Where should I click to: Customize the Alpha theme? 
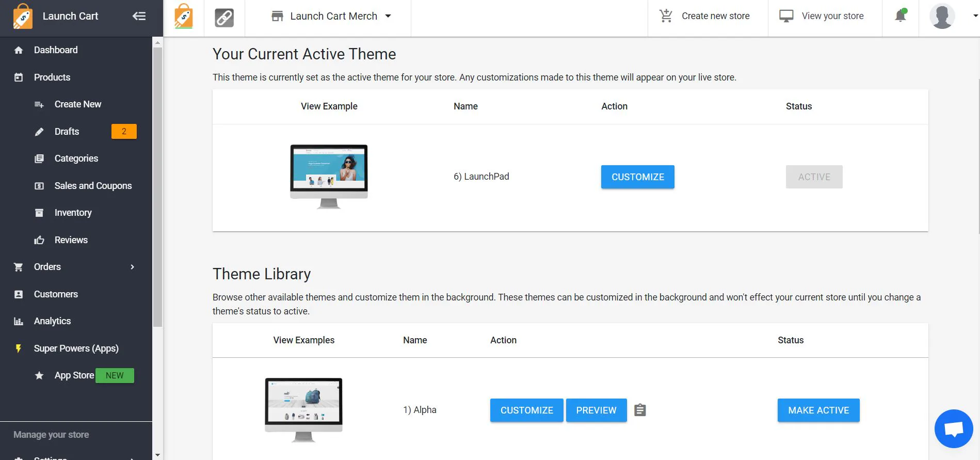click(527, 410)
